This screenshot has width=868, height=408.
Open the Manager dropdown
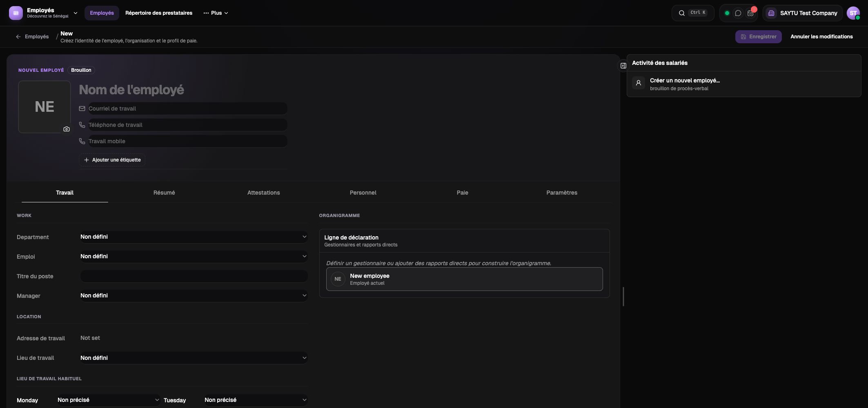[194, 296]
